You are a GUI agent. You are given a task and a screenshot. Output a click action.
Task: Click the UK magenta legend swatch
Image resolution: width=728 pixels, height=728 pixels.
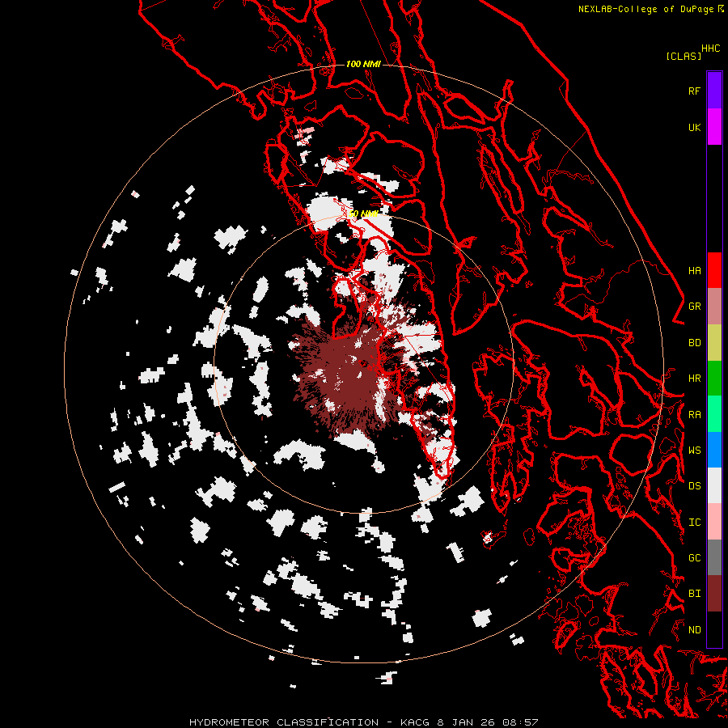coord(714,127)
